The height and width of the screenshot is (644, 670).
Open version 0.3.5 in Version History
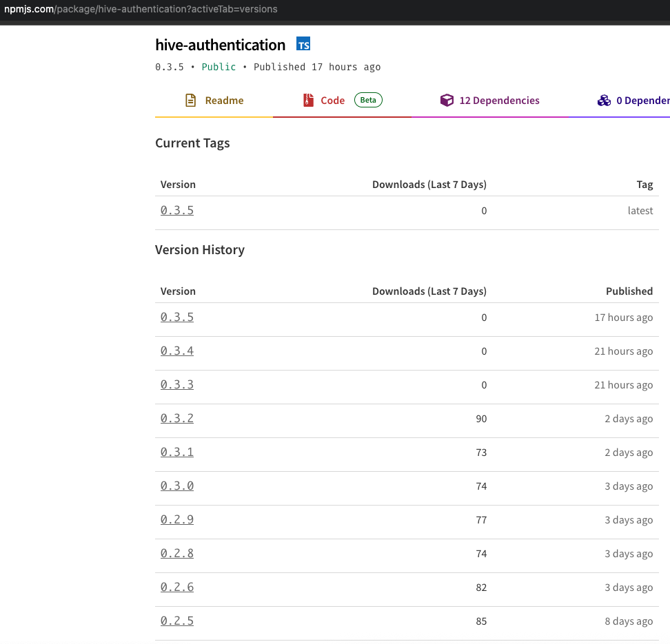(177, 318)
